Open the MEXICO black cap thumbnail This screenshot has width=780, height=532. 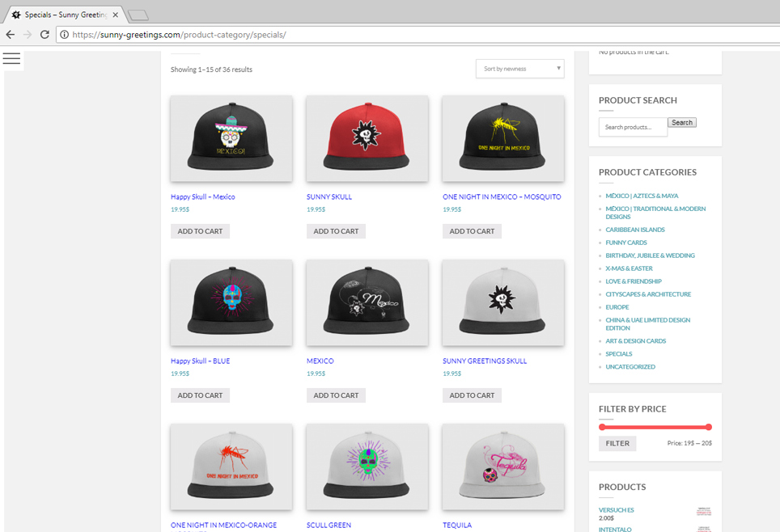coord(367,302)
